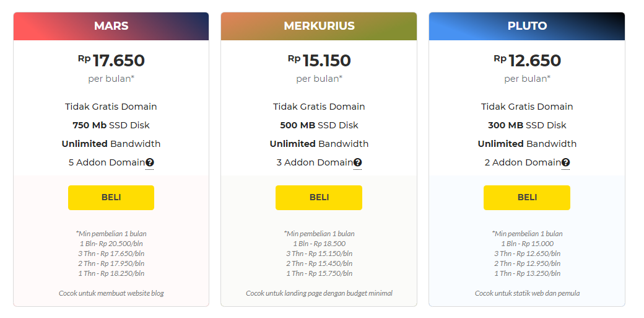Image resolution: width=644 pixels, height=318 pixels.
Task: Click BELI under the MERKURIUS plan
Action: (x=319, y=198)
